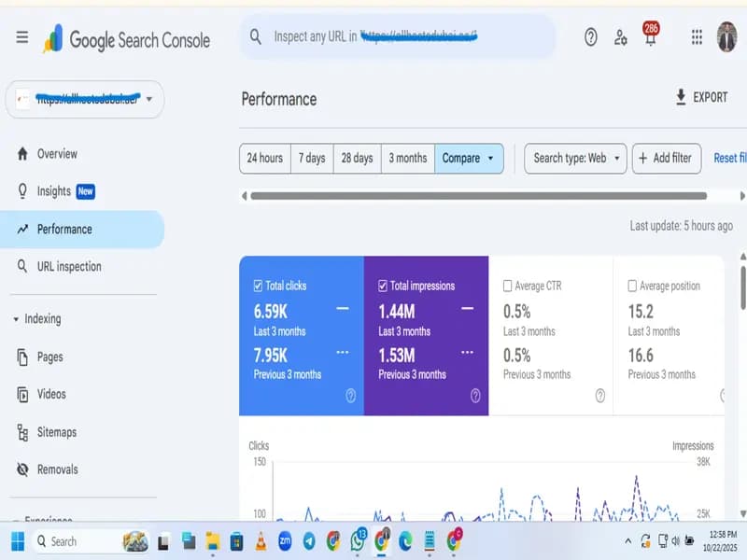The image size is (747, 560).
Task: Select the 28 days tab
Action: pyautogui.click(x=357, y=158)
